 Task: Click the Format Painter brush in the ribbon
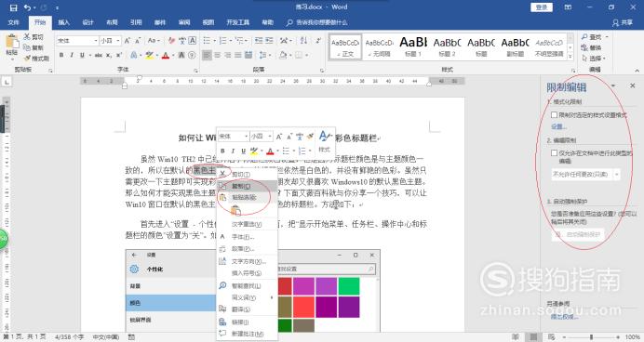pos(27,59)
